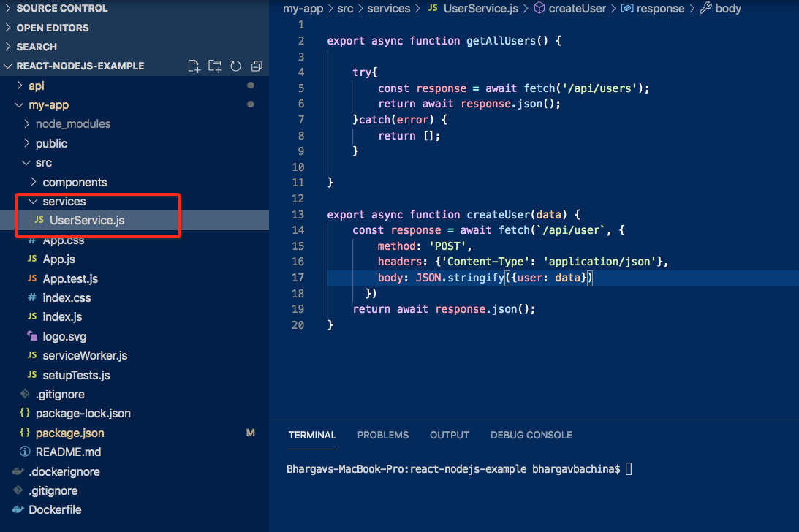
Task: Click the Collapse Folders icon
Action: [257, 66]
